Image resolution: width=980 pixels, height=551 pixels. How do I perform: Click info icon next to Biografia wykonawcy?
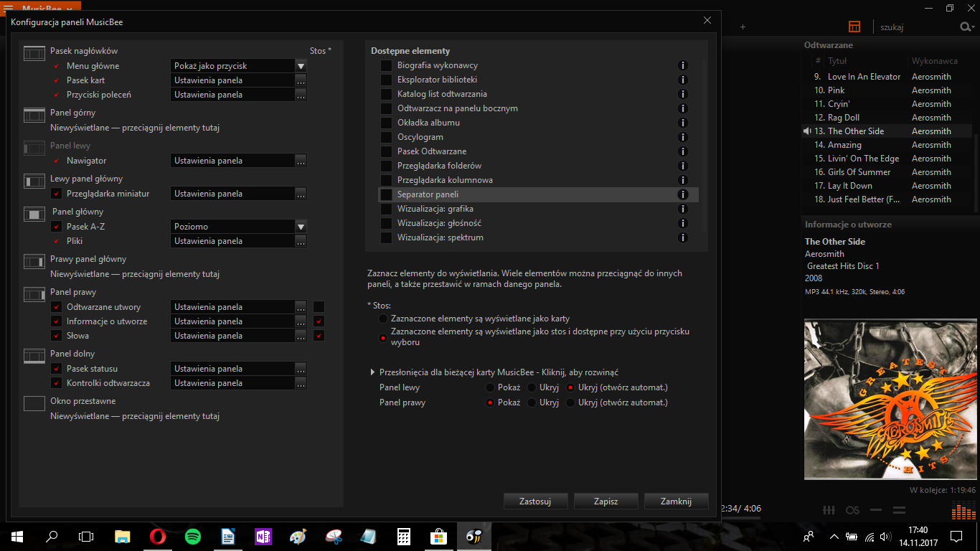pos(683,65)
